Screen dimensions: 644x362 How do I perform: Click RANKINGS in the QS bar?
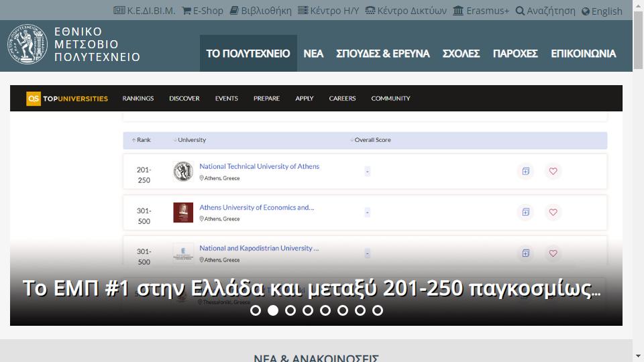(x=138, y=99)
